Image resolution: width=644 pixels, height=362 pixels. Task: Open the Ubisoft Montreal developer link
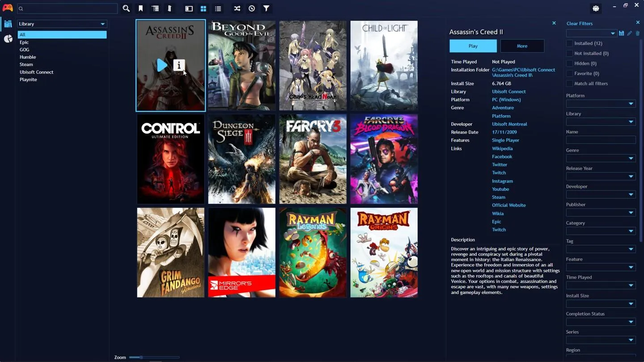tap(509, 124)
